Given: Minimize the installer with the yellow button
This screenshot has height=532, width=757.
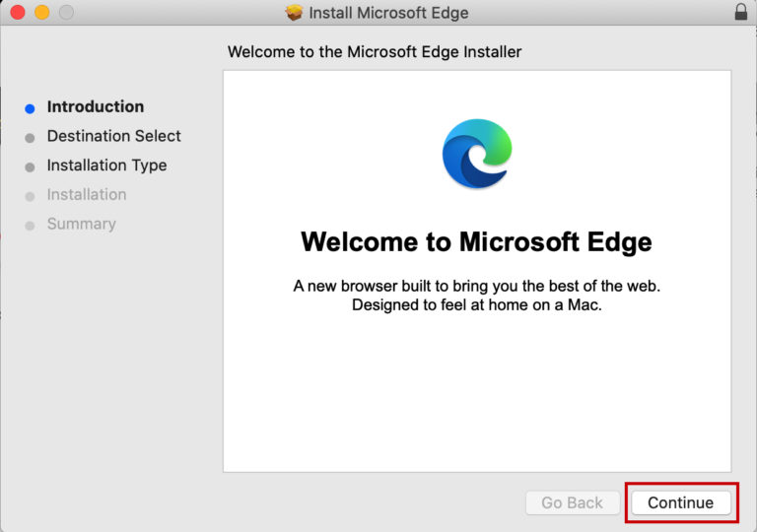Looking at the screenshot, I should pos(42,12).
